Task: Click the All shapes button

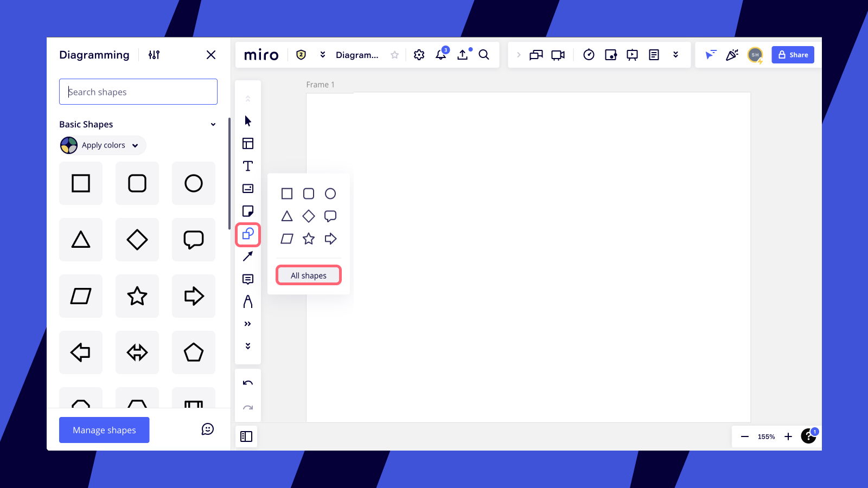Action: 308,275
